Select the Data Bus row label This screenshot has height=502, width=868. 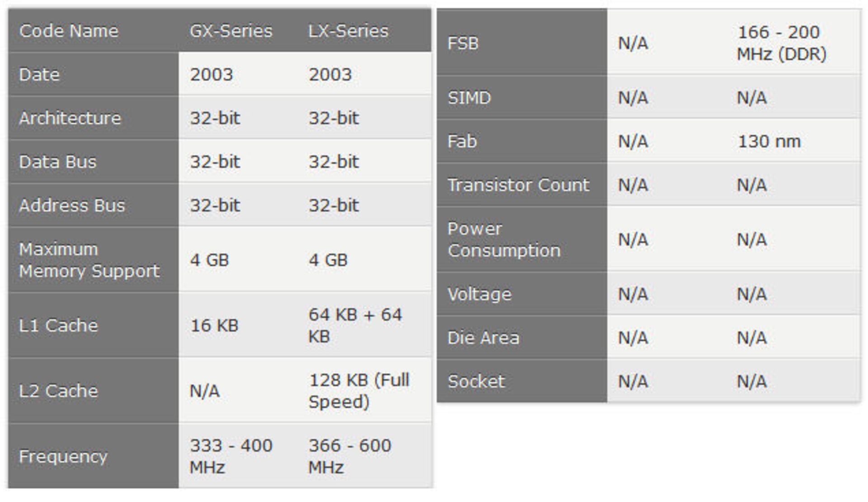(58, 162)
